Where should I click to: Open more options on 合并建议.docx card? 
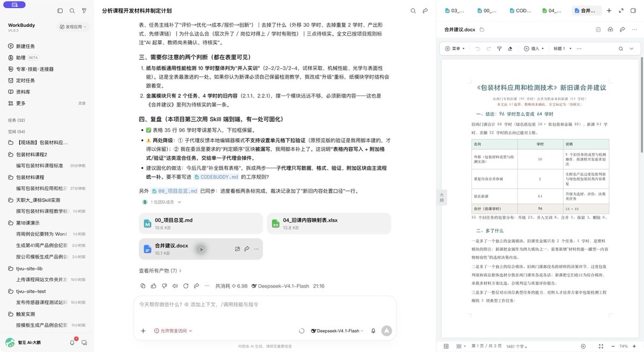[x=256, y=249]
